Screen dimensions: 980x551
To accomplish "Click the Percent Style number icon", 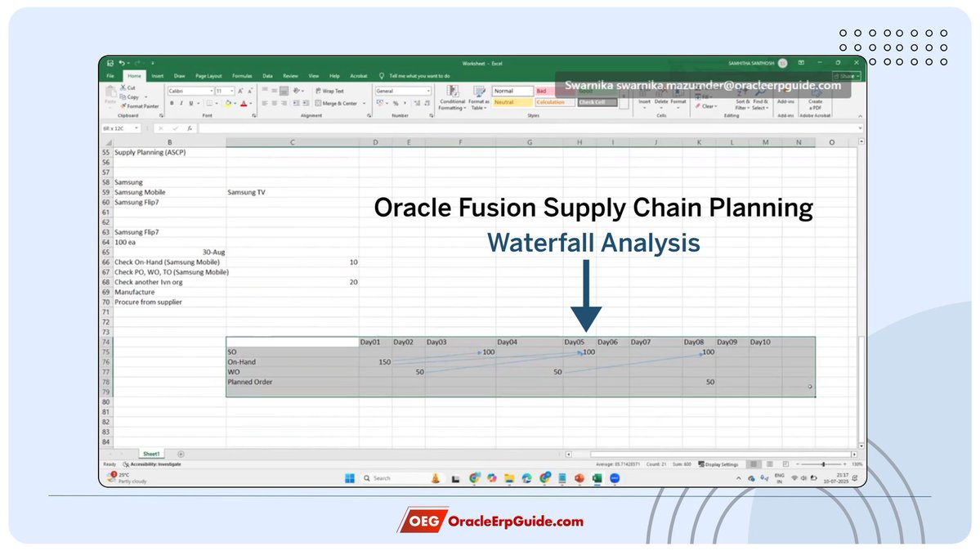I will [396, 103].
